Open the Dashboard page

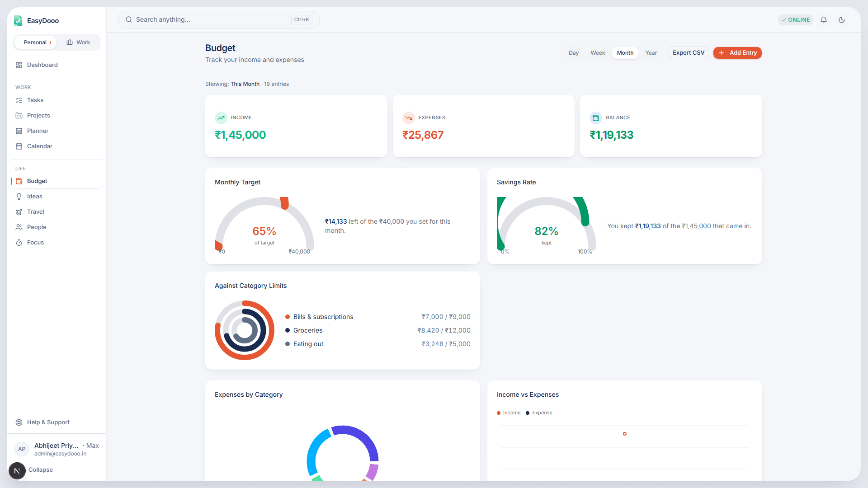pyautogui.click(x=57, y=65)
